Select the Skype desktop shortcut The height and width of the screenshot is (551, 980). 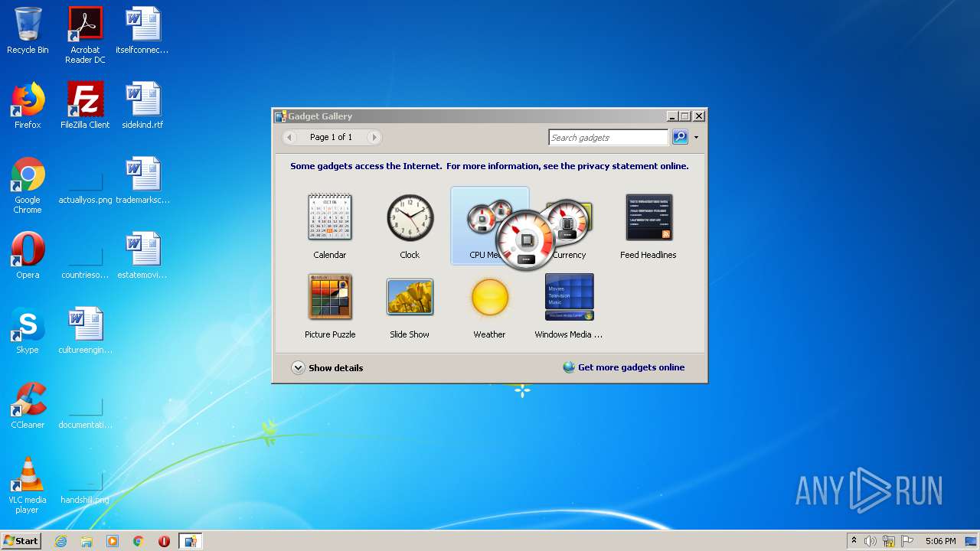coord(28,331)
